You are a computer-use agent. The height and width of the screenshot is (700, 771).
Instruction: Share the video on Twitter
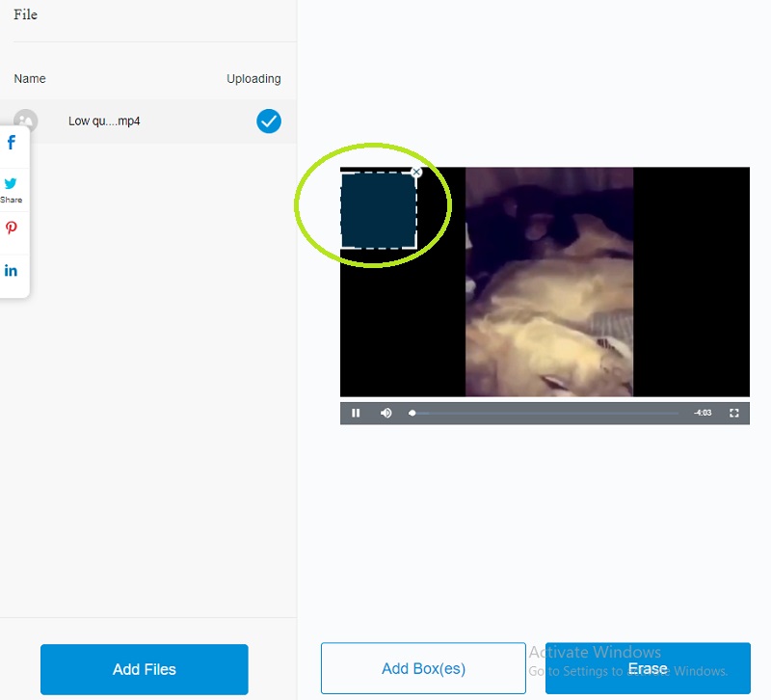point(12,184)
